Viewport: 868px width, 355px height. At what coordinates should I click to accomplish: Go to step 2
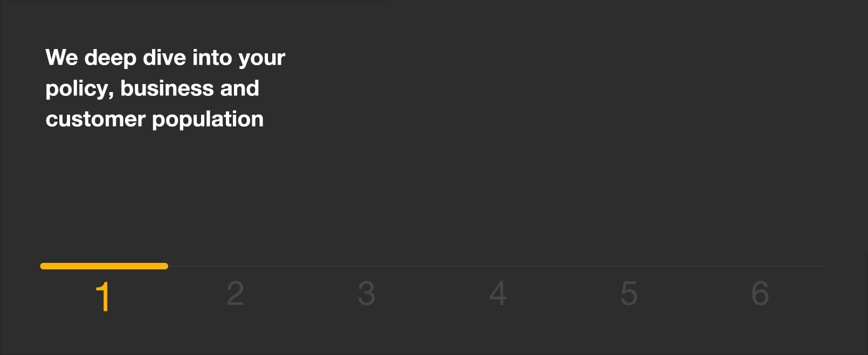point(235,294)
